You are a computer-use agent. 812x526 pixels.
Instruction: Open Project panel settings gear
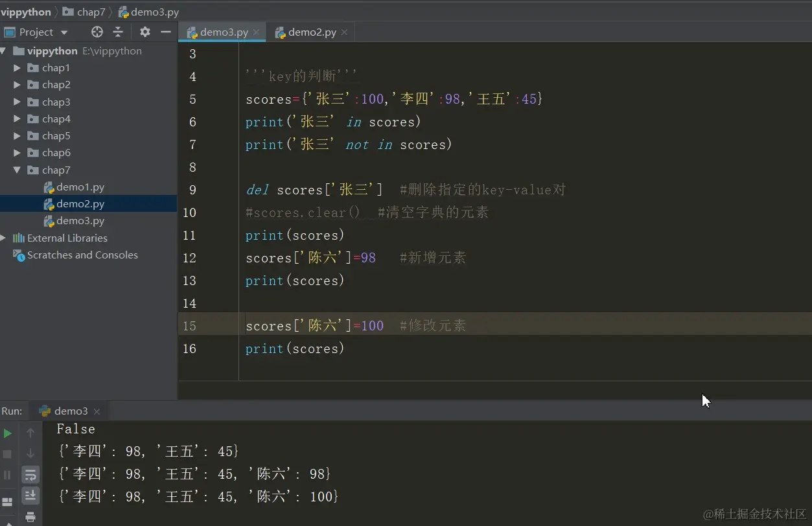pyautogui.click(x=145, y=32)
